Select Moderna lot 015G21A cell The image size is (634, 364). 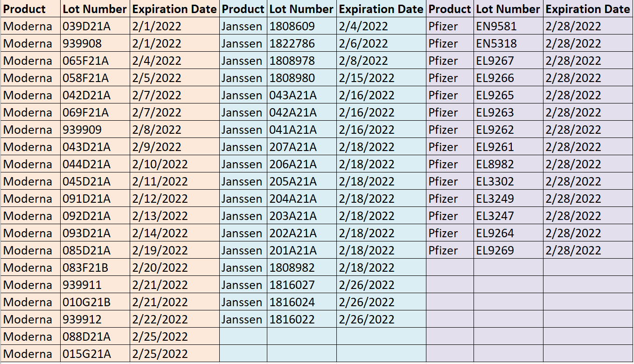[96, 354]
